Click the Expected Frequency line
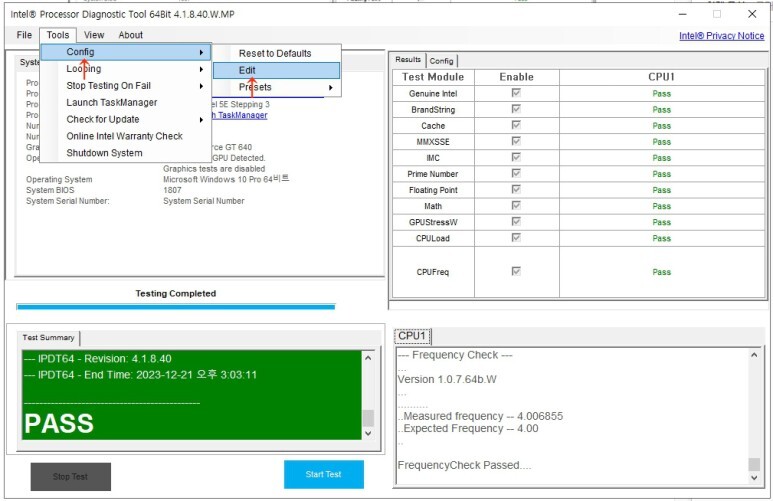The image size is (773, 501). coord(468,429)
